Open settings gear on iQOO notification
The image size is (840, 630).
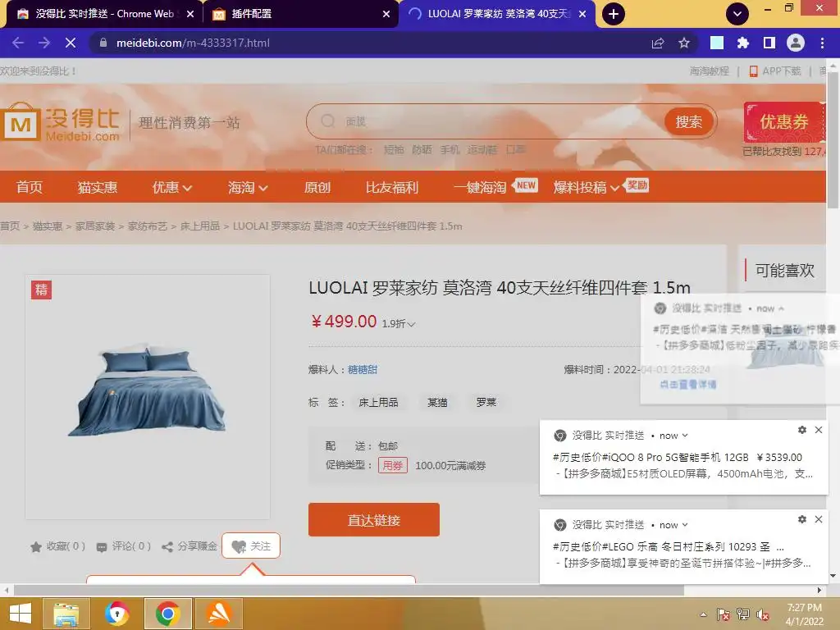pos(802,430)
